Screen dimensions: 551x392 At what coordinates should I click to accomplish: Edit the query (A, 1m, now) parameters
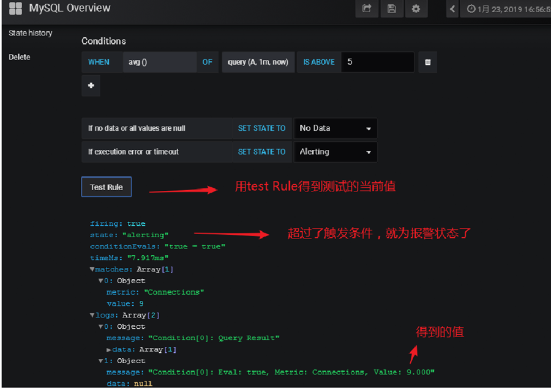(x=258, y=62)
